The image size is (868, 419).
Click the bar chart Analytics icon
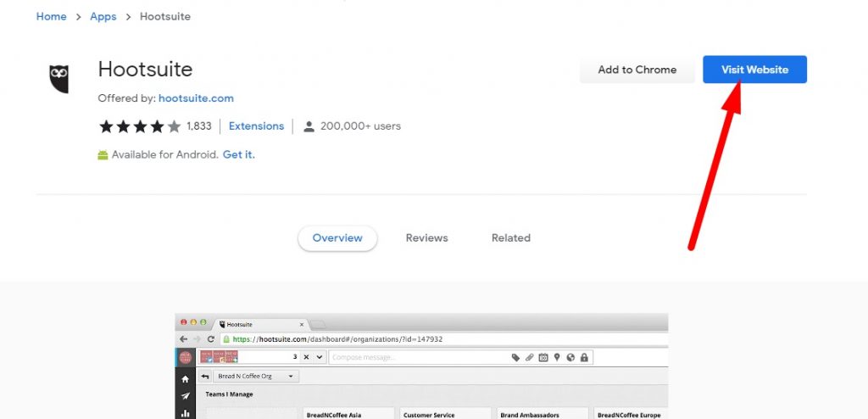tap(186, 413)
